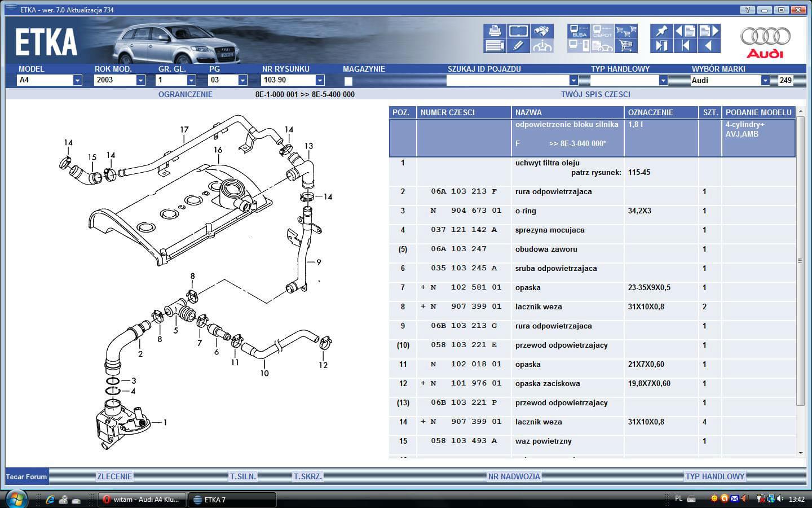Select the pencil edit icon
The width and height of the screenshot is (812, 508).
pyautogui.click(x=518, y=46)
